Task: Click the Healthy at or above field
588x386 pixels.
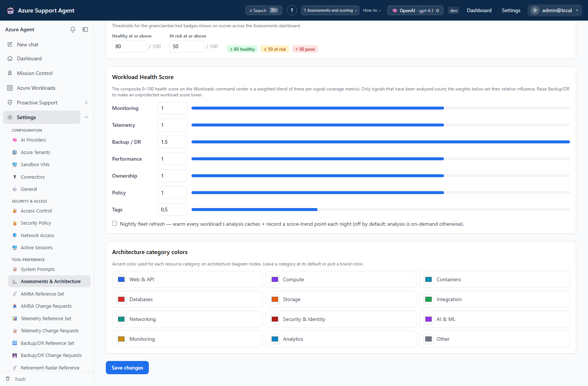Action: pos(130,46)
